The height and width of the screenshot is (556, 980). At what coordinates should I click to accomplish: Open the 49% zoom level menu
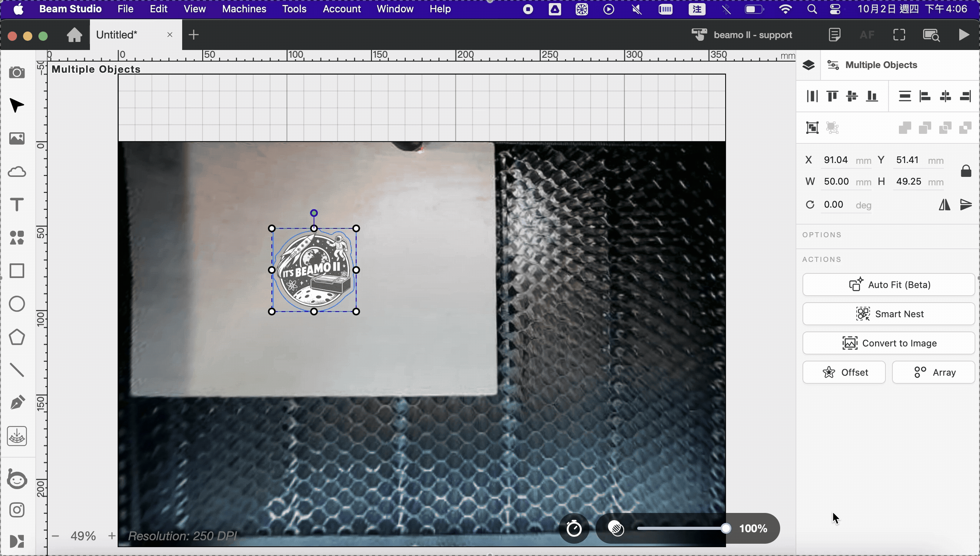pos(83,536)
